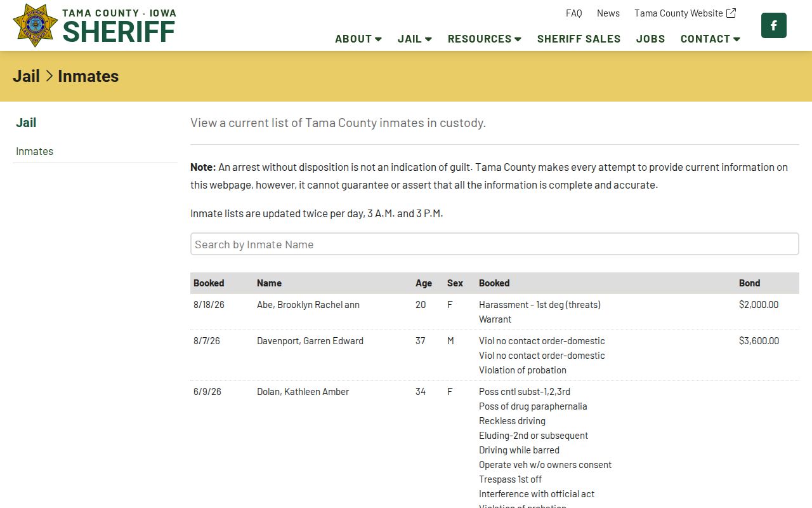Image resolution: width=812 pixels, height=508 pixels.
Task: Expand the Jail dropdown menu
Action: click(415, 39)
